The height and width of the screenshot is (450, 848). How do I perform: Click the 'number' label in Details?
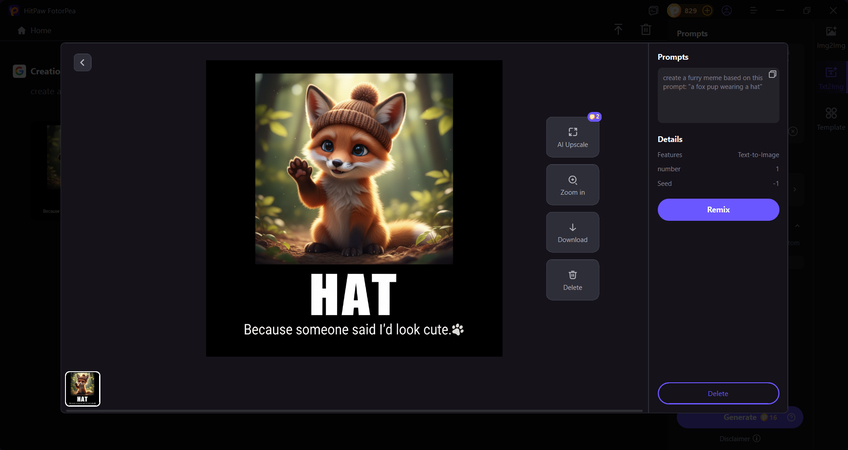(x=669, y=169)
